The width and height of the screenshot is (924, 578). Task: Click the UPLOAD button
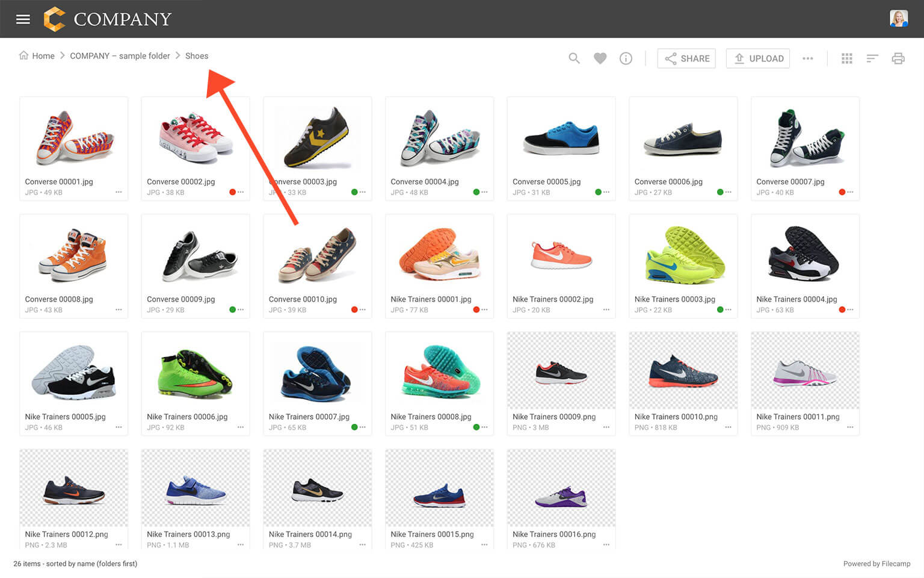click(758, 58)
